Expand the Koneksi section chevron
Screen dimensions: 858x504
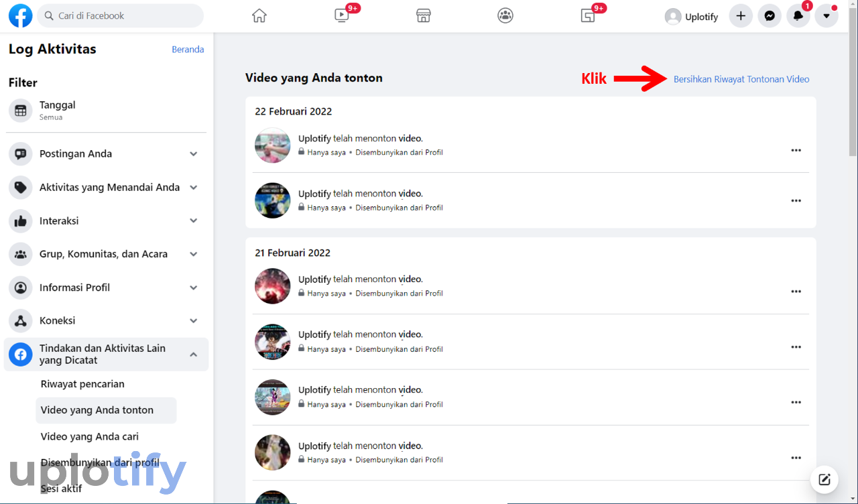[194, 320]
